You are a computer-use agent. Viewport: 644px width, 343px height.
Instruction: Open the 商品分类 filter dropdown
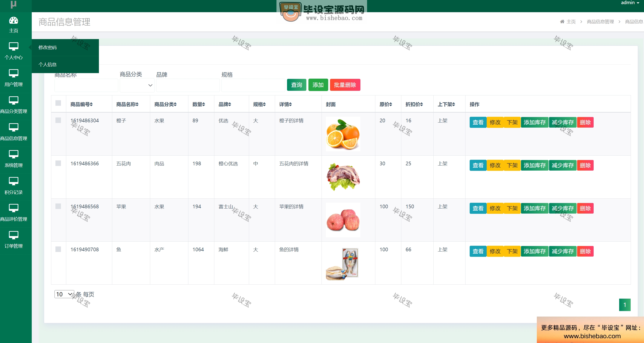tap(137, 85)
